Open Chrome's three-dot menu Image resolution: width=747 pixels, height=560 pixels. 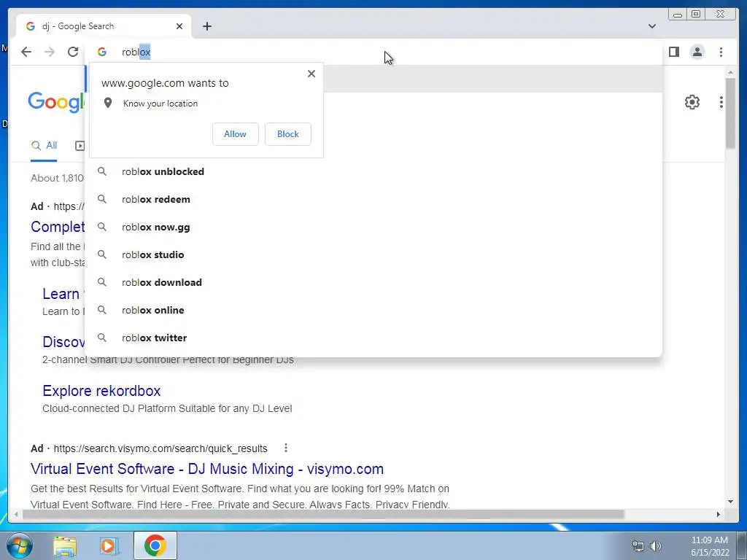click(x=721, y=52)
